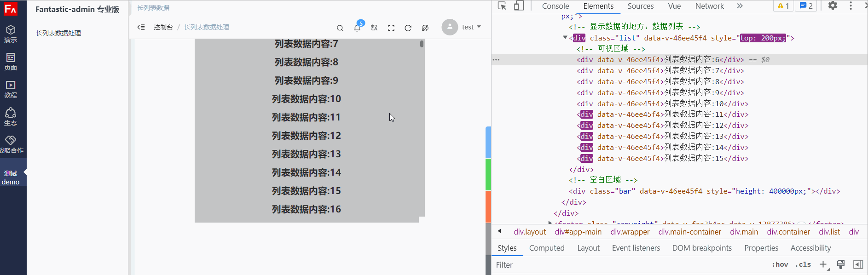Open the 教程 sidebar section
Viewport: 868px width, 275px height.
click(x=11, y=90)
